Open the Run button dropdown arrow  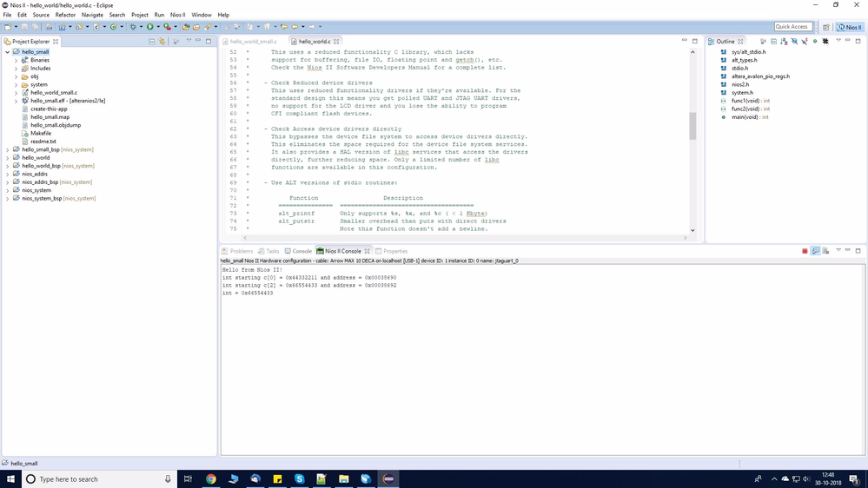click(158, 27)
